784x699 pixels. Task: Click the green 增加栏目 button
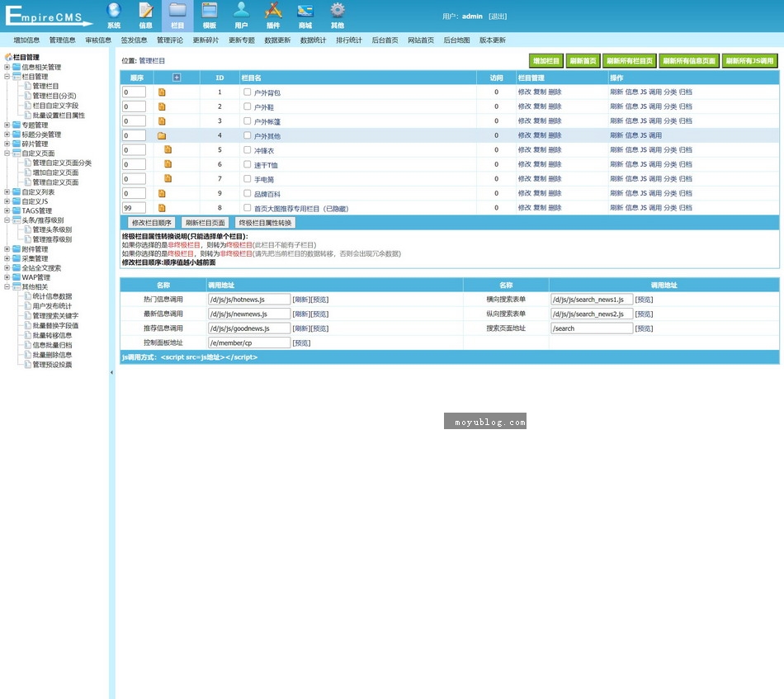pos(546,61)
